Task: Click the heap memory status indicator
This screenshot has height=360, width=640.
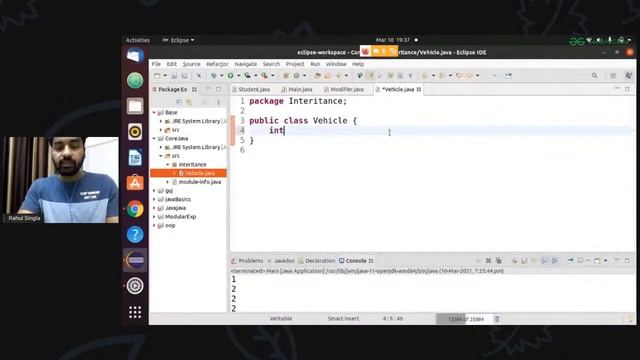Action: click(x=465, y=319)
